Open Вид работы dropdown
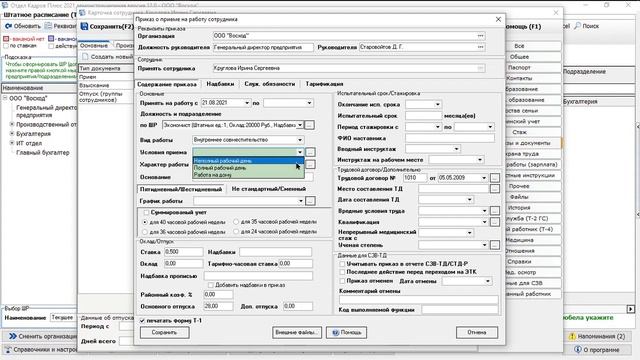This screenshot has width=640, height=360. click(x=300, y=140)
